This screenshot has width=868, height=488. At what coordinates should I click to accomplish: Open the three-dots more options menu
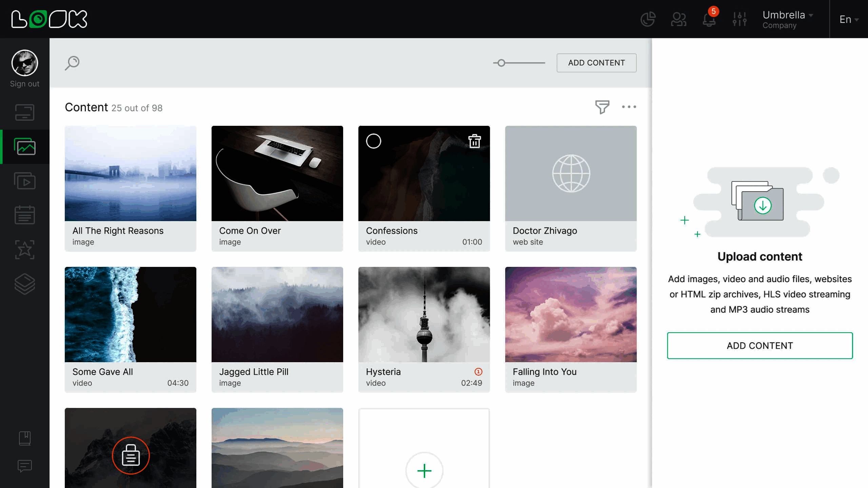tap(629, 107)
